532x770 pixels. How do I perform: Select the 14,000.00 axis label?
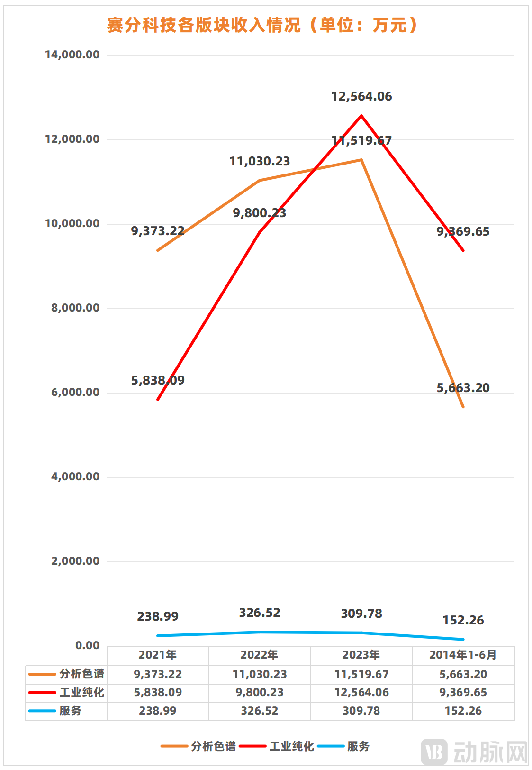click(72, 55)
